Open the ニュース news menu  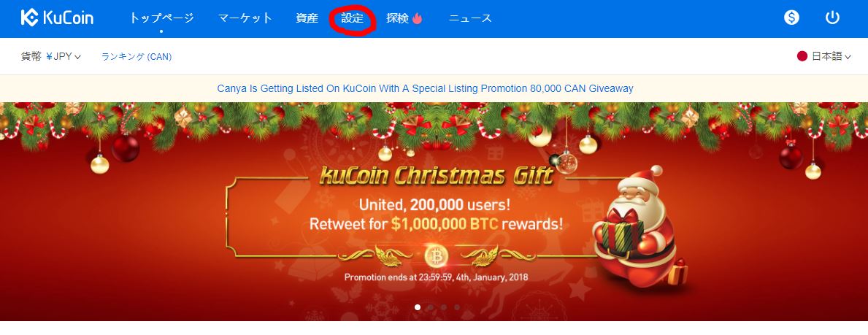(x=470, y=18)
